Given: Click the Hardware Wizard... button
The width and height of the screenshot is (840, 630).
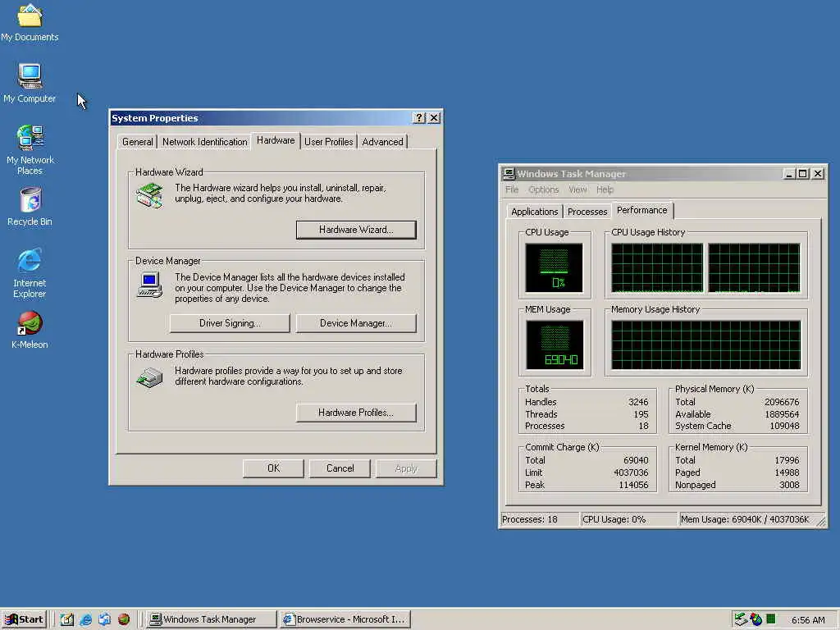Looking at the screenshot, I should click(x=356, y=230).
